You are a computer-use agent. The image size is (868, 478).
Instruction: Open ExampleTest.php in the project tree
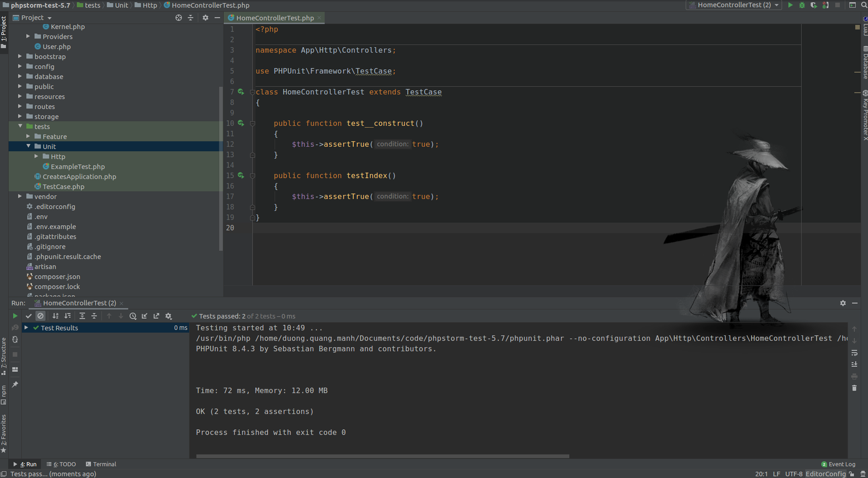click(77, 166)
